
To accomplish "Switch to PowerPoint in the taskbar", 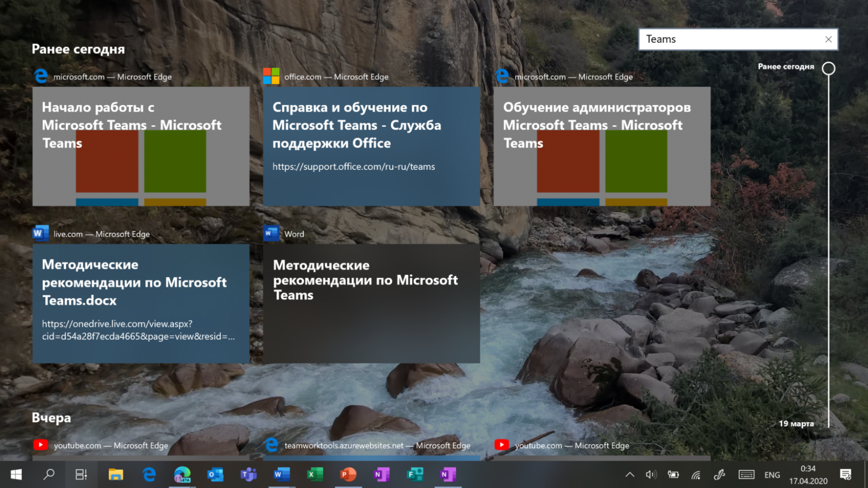I will (x=348, y=475).
